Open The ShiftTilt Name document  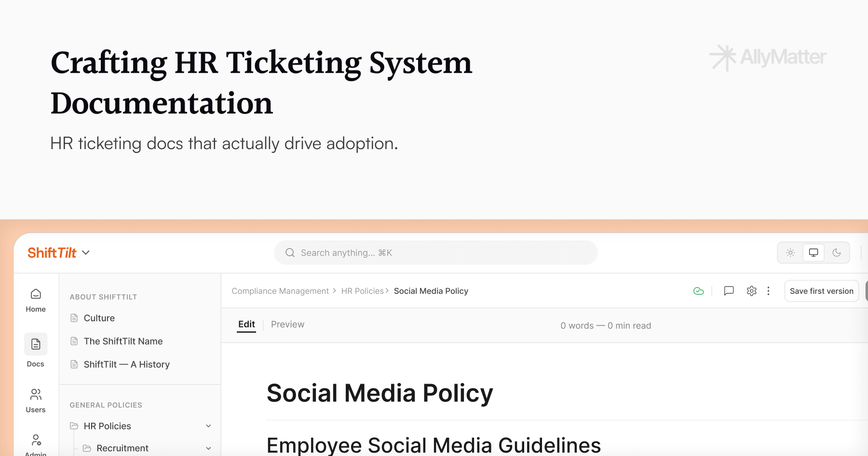(123, 341)
